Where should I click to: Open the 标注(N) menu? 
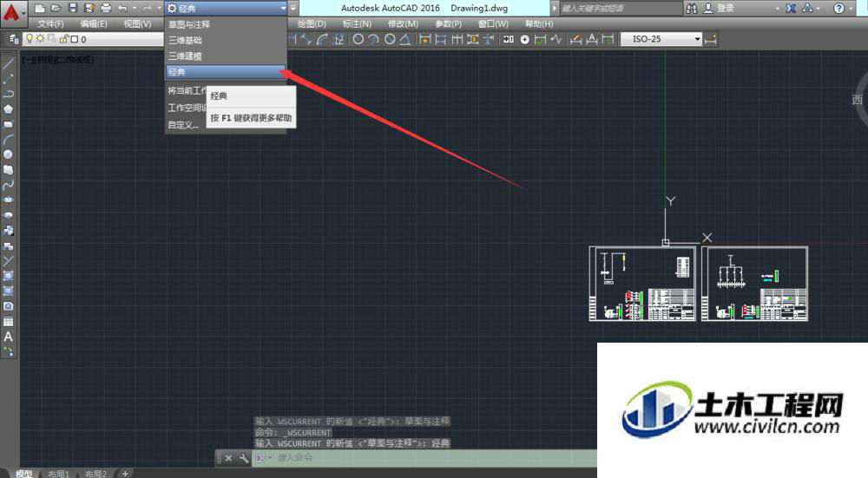pos(357,23)
